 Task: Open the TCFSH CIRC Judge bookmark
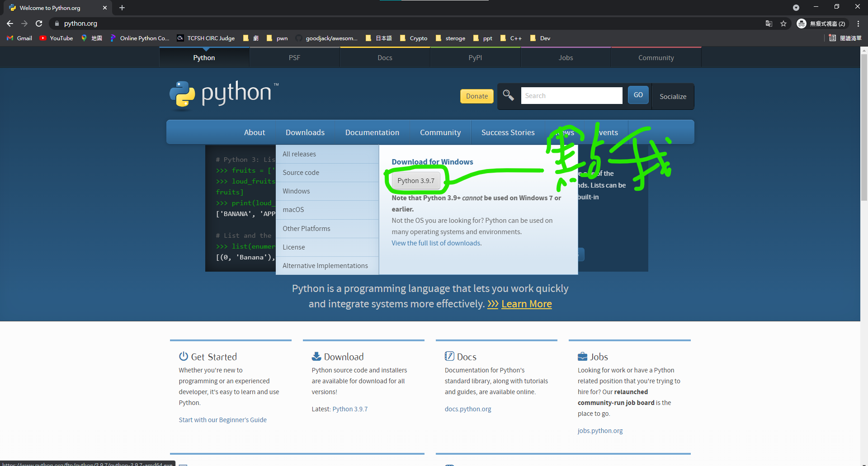click(206, 38)
